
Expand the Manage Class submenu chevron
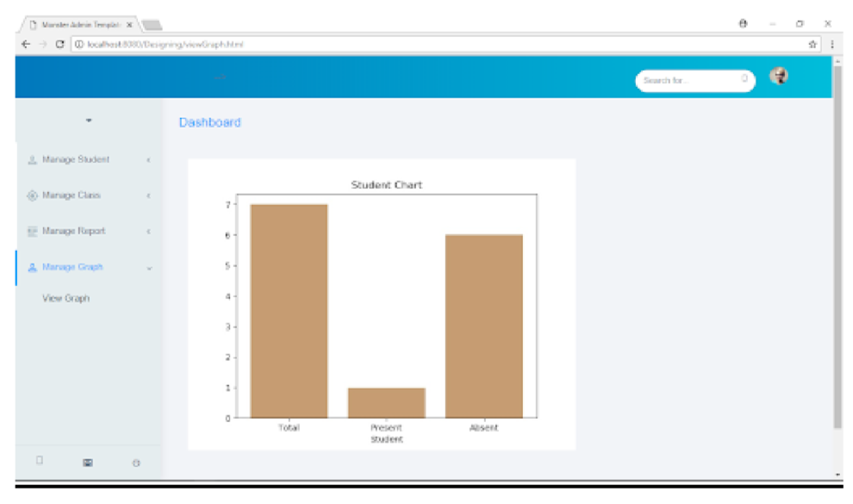click(x=148, y=196)
